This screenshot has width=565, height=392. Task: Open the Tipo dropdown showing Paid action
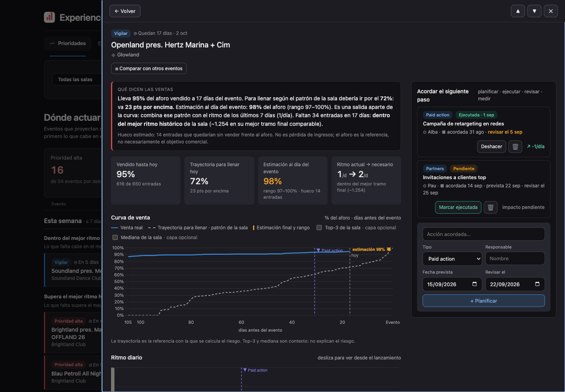(452, 259)
